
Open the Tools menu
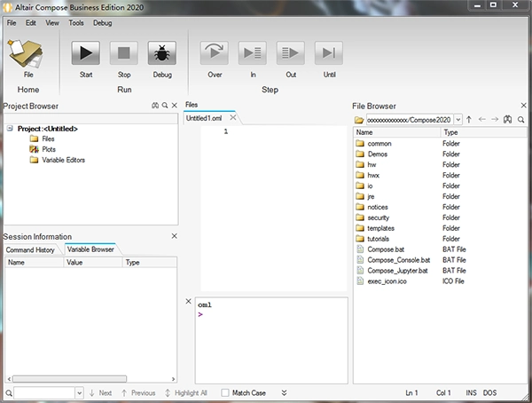point(76,23)
